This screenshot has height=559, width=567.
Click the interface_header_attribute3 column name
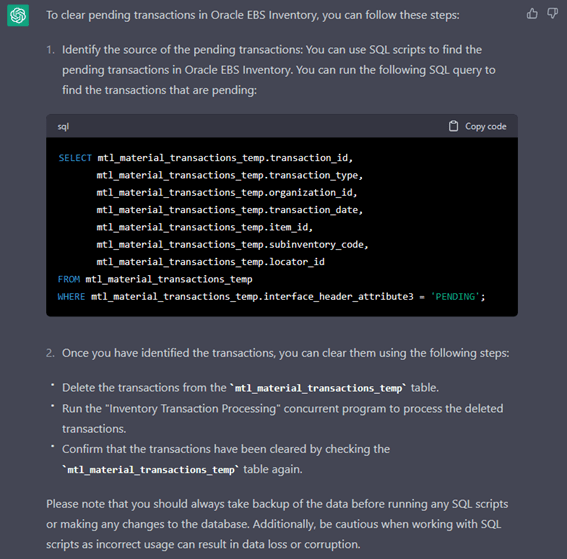tap(338, 297)
